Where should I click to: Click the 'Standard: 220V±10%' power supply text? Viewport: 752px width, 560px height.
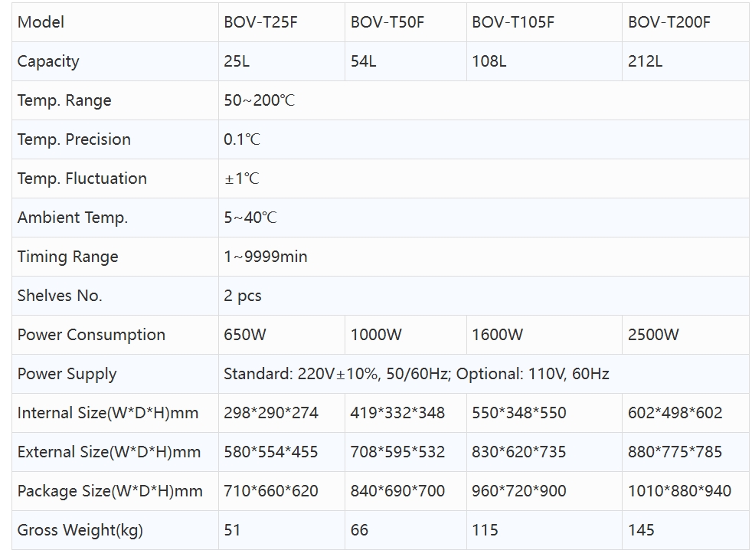click(x=301, y=374)
